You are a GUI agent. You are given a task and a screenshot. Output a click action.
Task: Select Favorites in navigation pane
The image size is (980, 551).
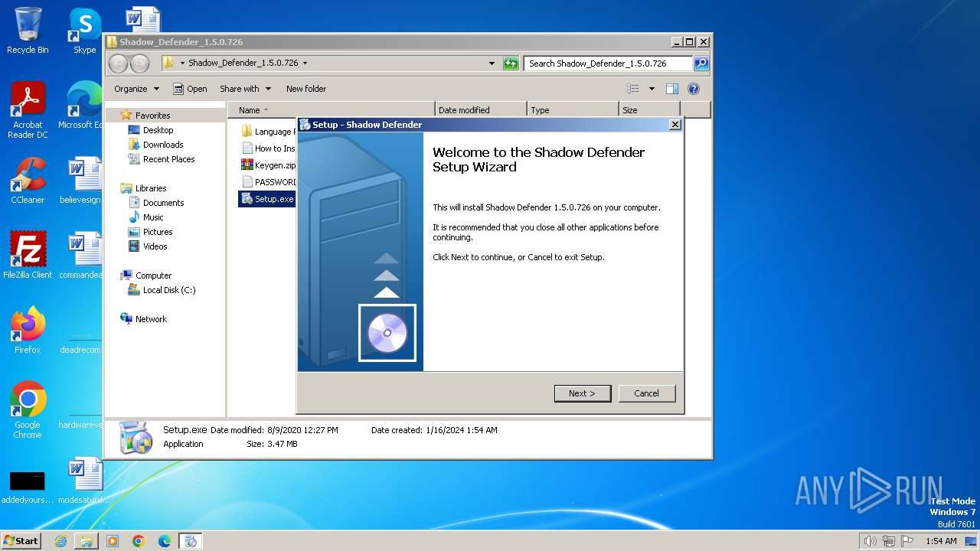(x=152, y=116)
